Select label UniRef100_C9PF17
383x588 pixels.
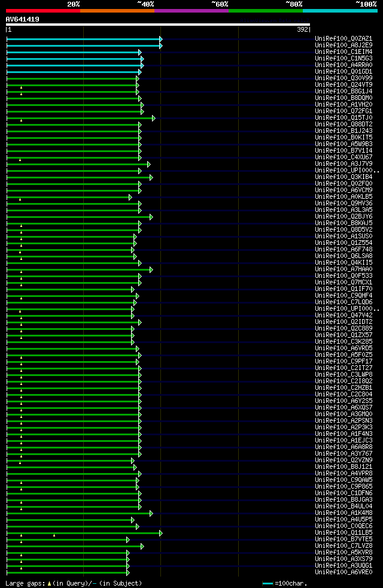coord(344,362)
